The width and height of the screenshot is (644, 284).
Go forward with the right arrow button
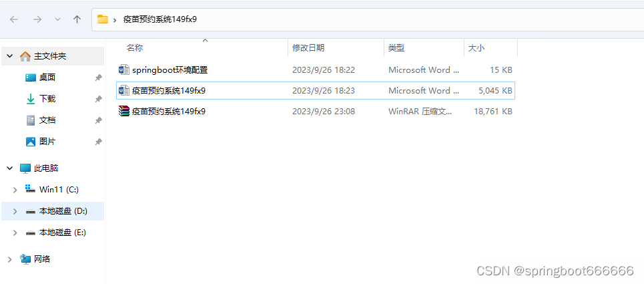(x=37, y=19)
